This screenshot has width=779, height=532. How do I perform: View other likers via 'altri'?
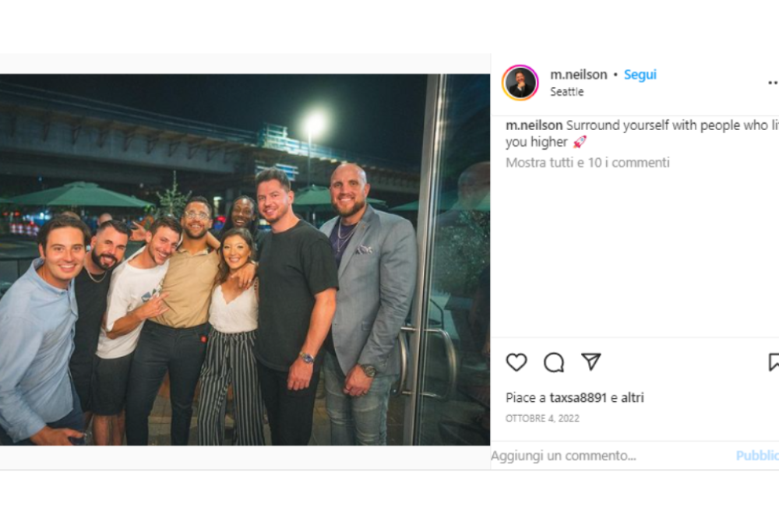point(633,398)
